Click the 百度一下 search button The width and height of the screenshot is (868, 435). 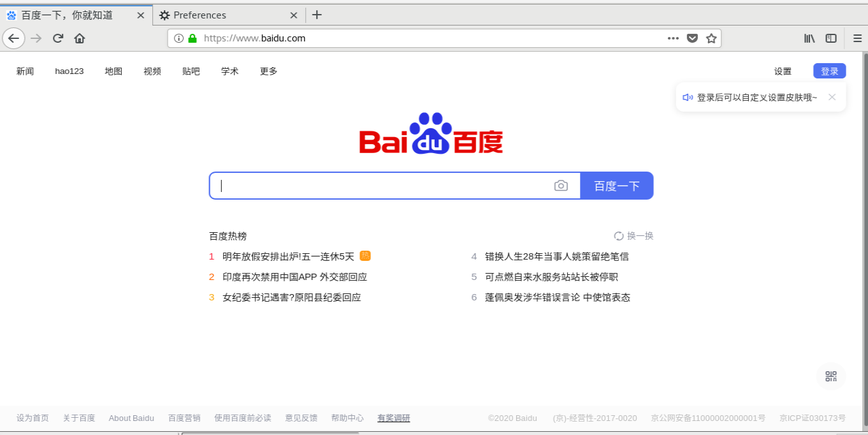coord(617,186)
